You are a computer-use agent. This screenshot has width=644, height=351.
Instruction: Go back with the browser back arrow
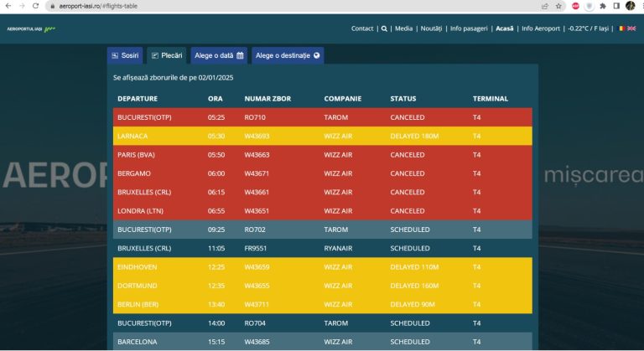pyautogui.click(x=8, y=6)
